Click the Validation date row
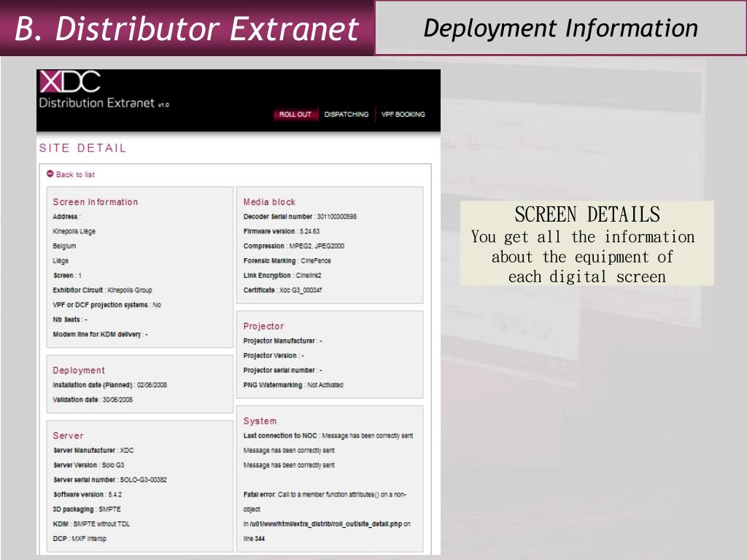747x560 pixels. click(x=93, y=400)
